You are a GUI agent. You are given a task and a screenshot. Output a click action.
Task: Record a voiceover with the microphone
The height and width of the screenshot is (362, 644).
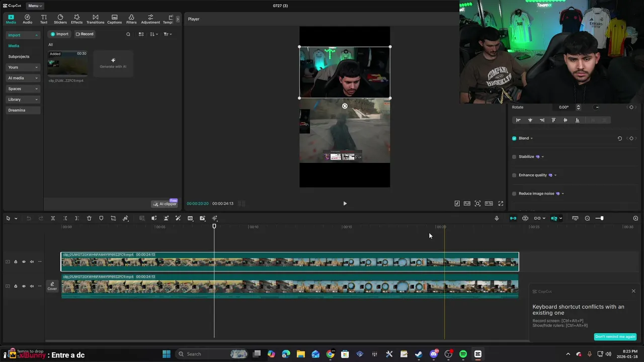pyautogui.click(x=497, y=218)
